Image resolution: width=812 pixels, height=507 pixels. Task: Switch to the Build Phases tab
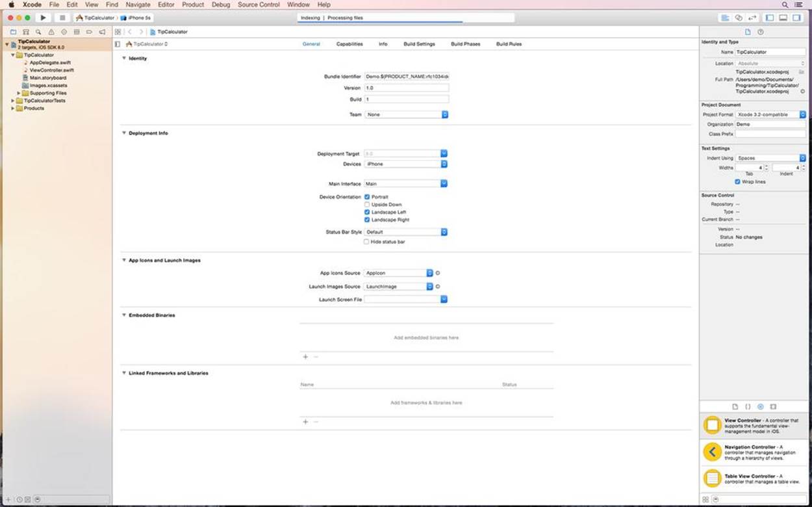[x=466, y=44]
